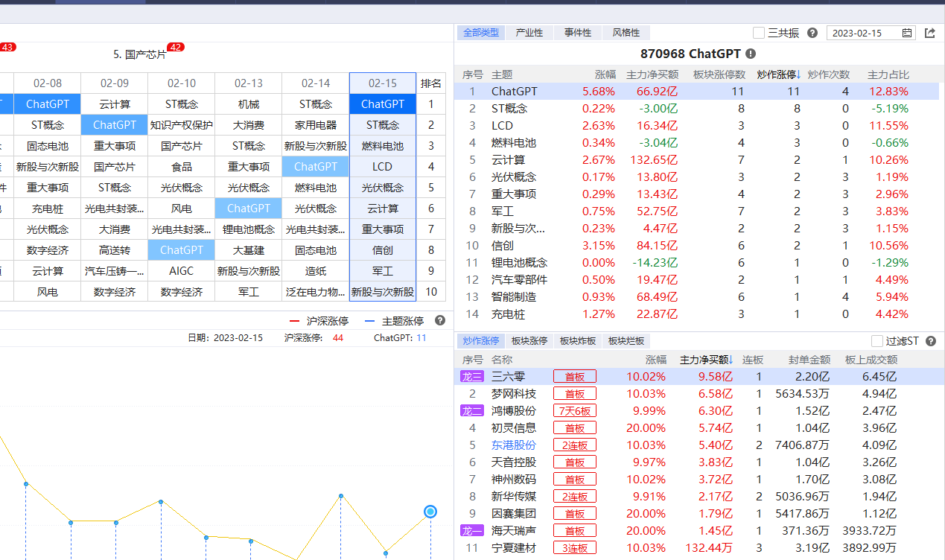
Task: Sort stocks by 封单金额 header
Action: click(x=809, y=360)
